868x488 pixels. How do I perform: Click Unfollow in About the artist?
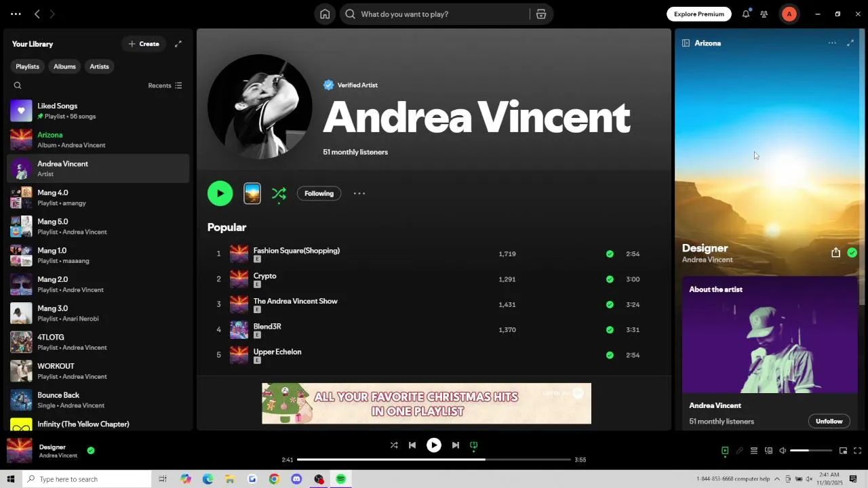tap(829, 422)
